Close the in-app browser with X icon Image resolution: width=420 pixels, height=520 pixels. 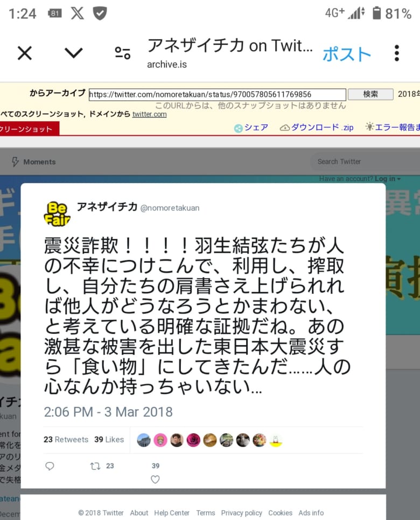(25, 53)
